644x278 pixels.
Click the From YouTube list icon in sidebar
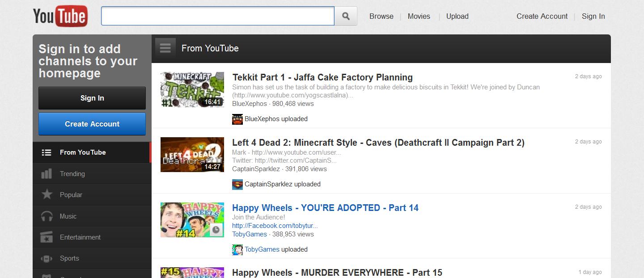point(47,152)
